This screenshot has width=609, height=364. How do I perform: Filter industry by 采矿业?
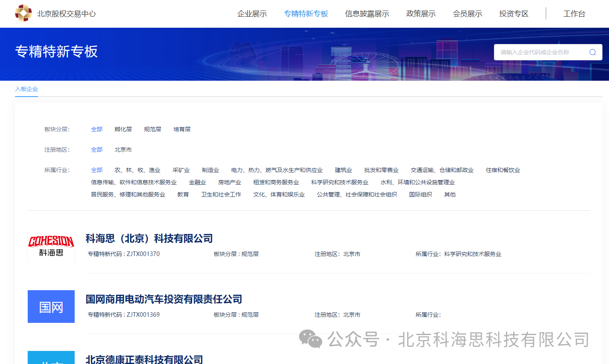pyautogui.click(x=181, y=170)
